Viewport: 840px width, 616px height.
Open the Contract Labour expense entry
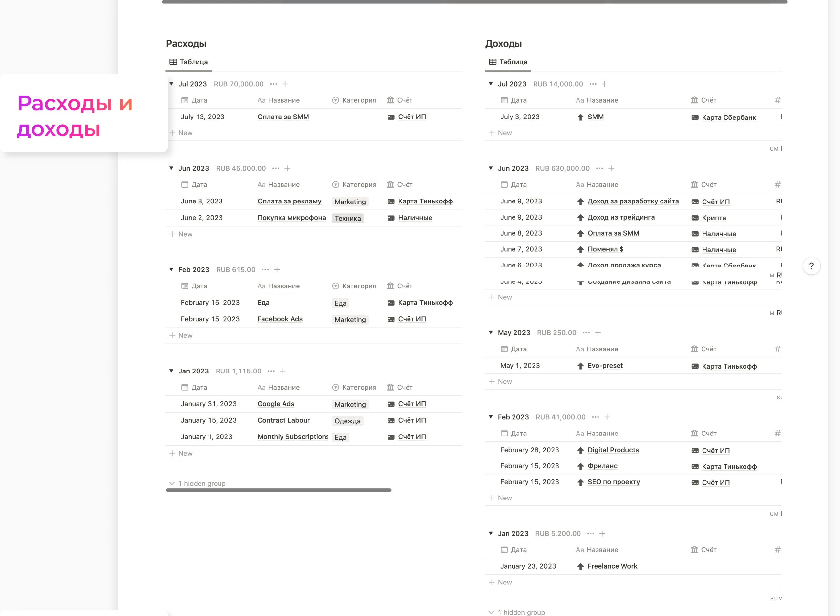[284, 420]
